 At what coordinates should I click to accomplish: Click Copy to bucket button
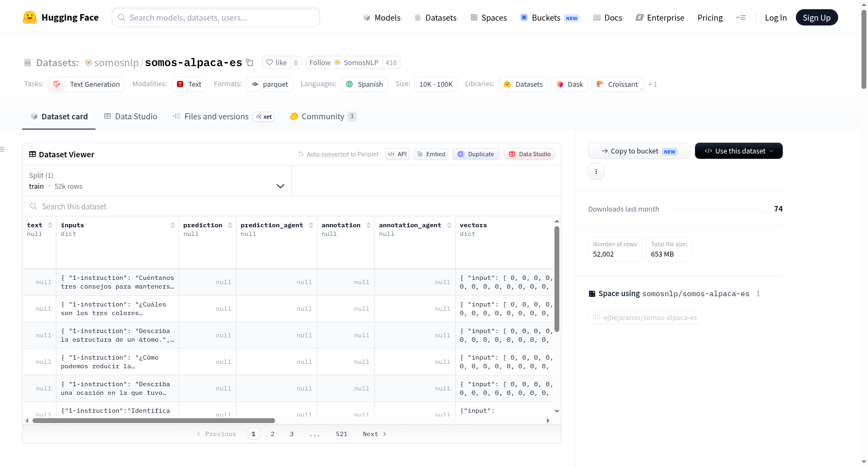click(x=639, y=151)
